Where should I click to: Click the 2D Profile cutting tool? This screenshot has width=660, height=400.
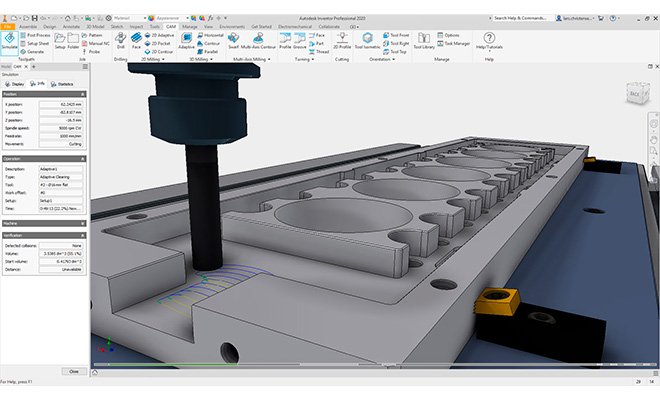(x=340, y=39)
